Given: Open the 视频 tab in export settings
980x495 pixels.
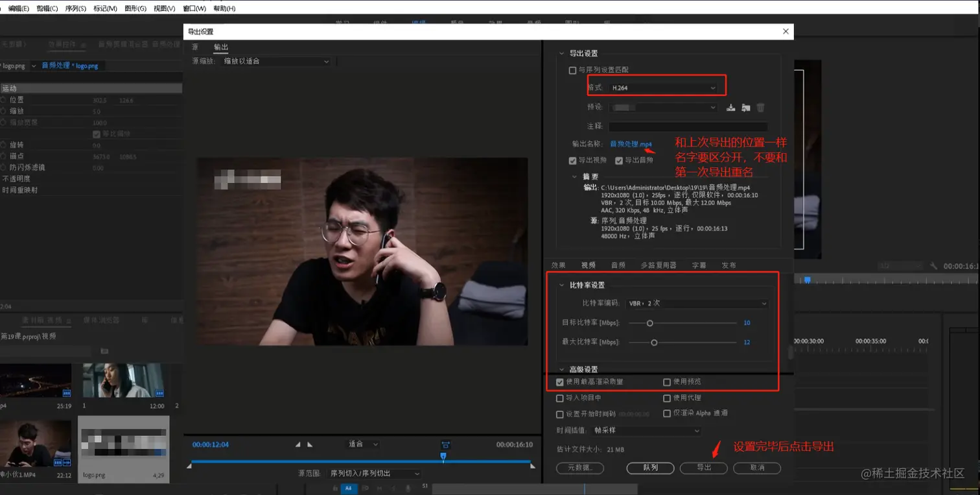Looking at the screenshot, I should point(589,265).
